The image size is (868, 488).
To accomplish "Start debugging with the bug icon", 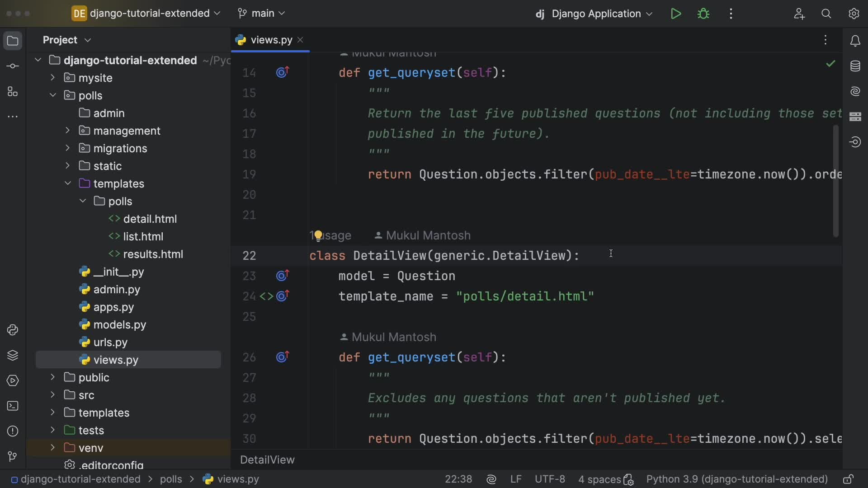I will coord(703,14).
